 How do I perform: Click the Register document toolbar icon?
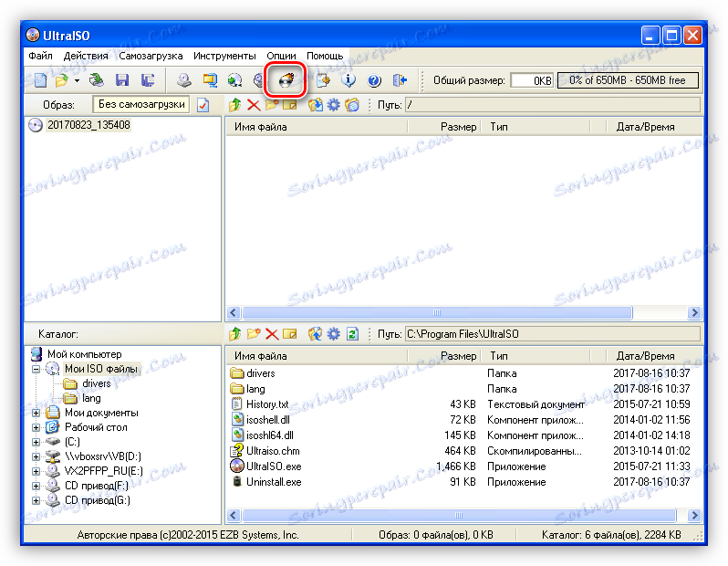tap(323, 80)
